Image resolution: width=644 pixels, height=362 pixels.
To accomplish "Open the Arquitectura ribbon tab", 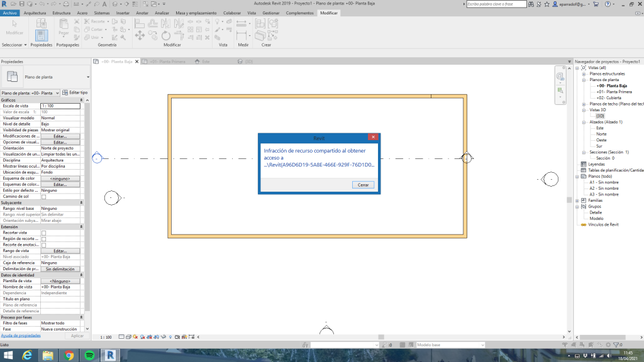I will [x=35, y=13].
